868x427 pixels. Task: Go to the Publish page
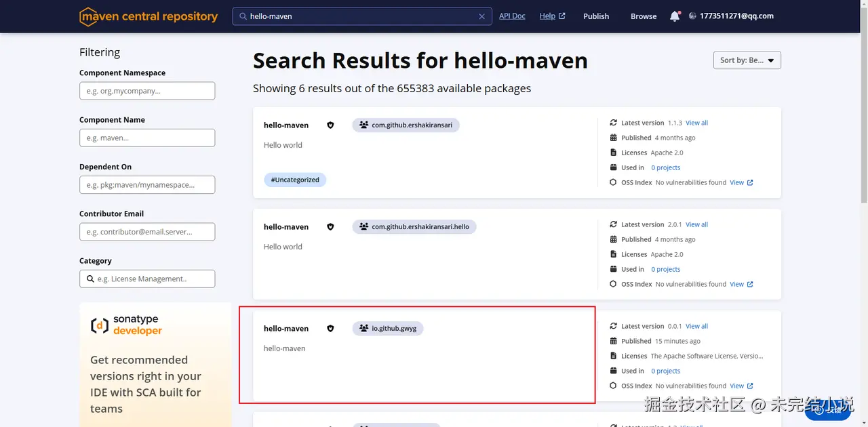[596, 16]
